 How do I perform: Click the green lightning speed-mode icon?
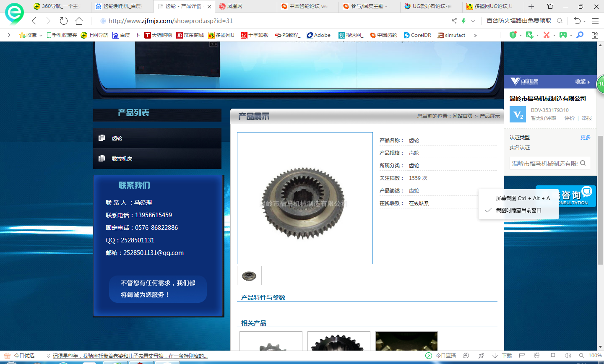pos(463,21)
